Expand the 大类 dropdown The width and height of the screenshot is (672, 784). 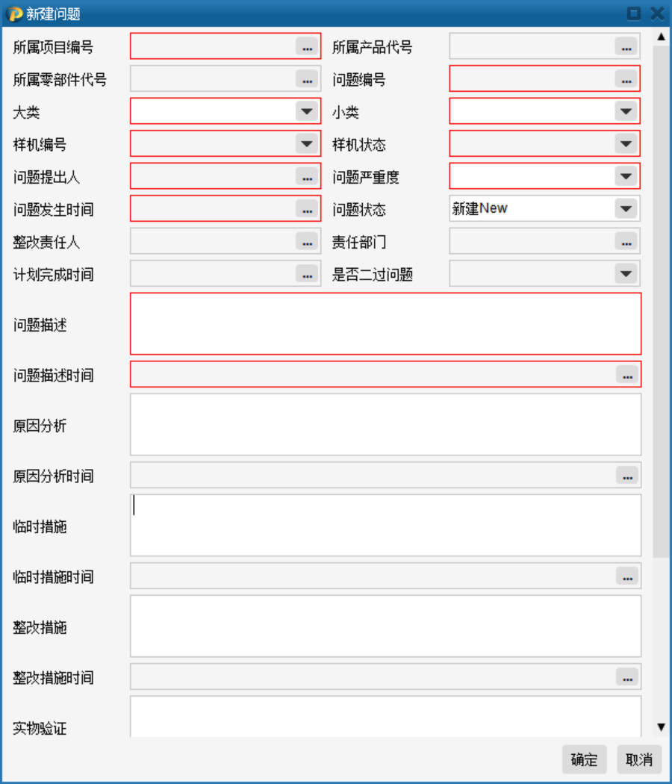click(307, 111)
